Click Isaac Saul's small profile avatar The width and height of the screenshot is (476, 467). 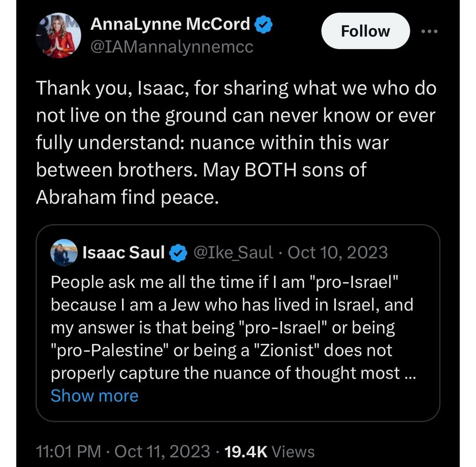coord(63,252)
